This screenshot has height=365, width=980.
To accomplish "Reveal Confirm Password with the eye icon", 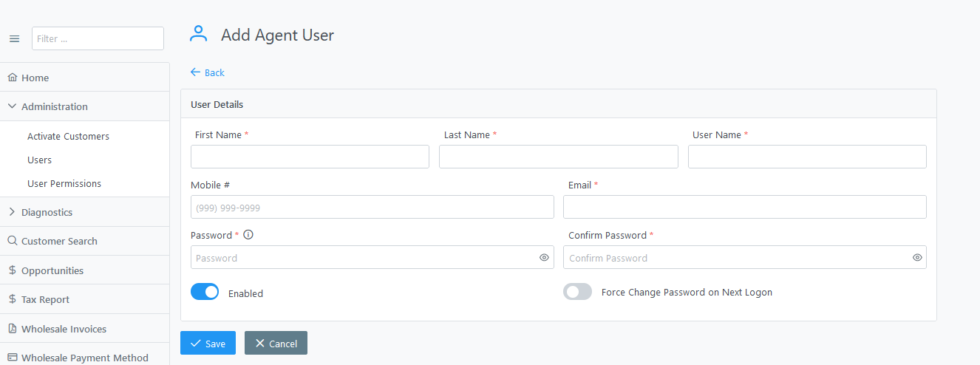I will (917, 258).
